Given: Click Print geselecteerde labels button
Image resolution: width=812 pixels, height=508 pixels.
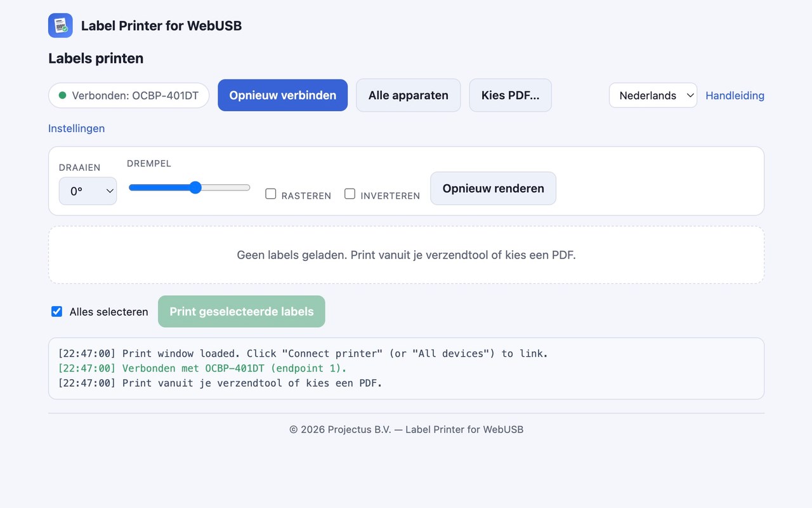Looking at the screenshot, I should tap(242, 312).
